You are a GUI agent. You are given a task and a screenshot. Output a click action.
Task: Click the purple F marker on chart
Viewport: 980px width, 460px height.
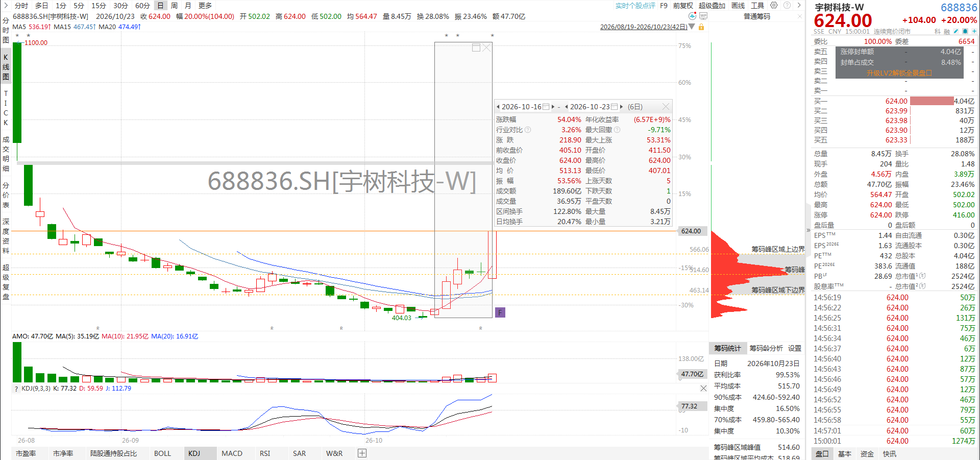click(500, 312)
